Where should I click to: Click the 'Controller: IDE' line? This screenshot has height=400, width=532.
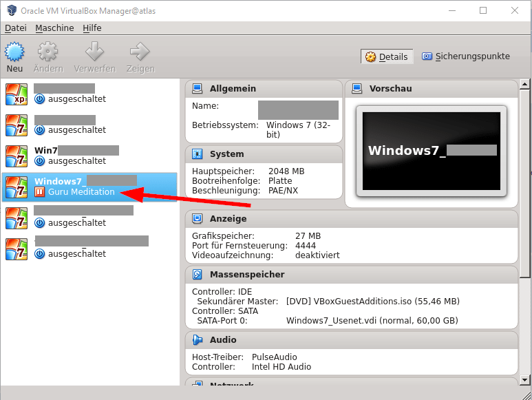[x=222, y=292]
